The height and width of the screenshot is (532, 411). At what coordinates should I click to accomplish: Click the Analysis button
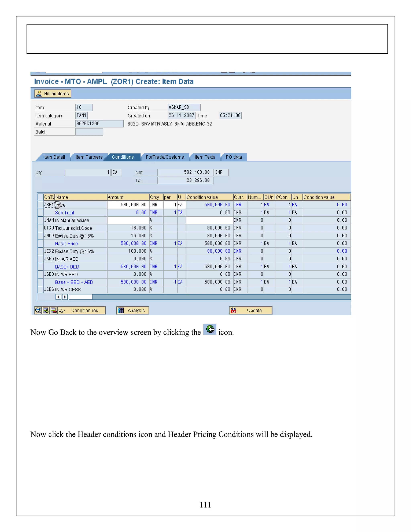133,310
